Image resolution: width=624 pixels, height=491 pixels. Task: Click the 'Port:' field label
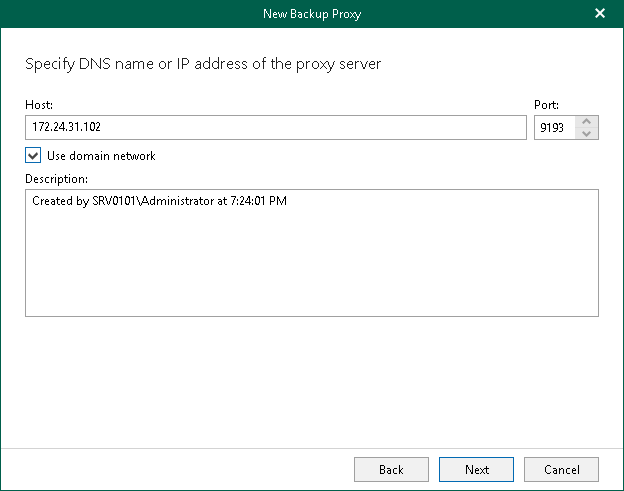[546, 105]
